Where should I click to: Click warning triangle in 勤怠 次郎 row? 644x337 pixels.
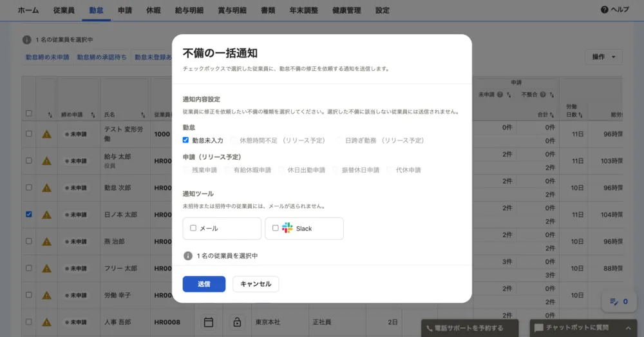tap(47, 188)
